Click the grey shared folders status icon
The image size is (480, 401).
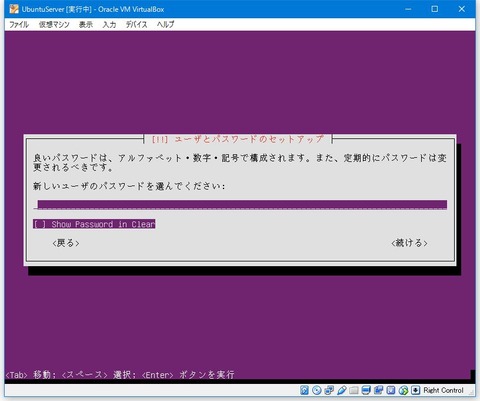tap(354, 390)
